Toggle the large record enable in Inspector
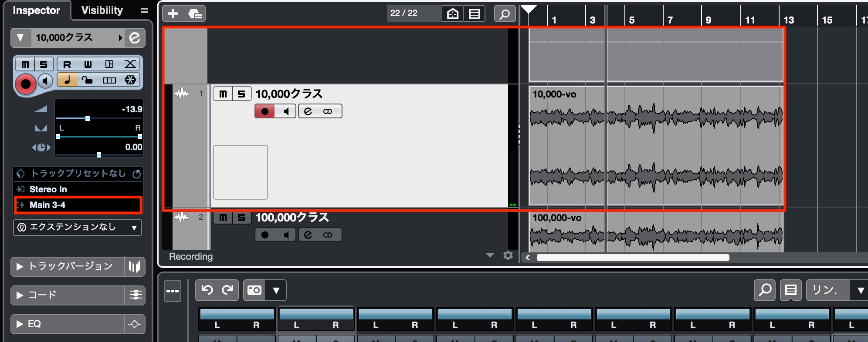Viewport: 868px width, 342px height. click(25, 84)
